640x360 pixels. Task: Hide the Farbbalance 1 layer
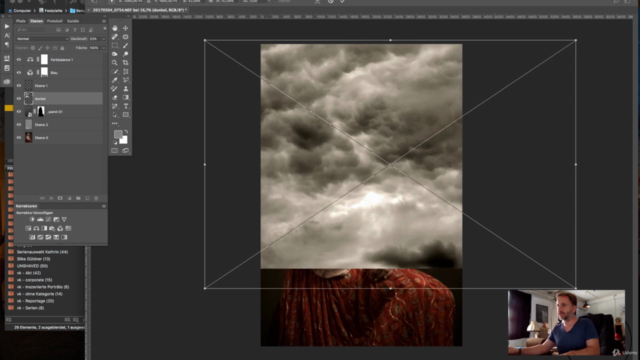coord(19,60)
